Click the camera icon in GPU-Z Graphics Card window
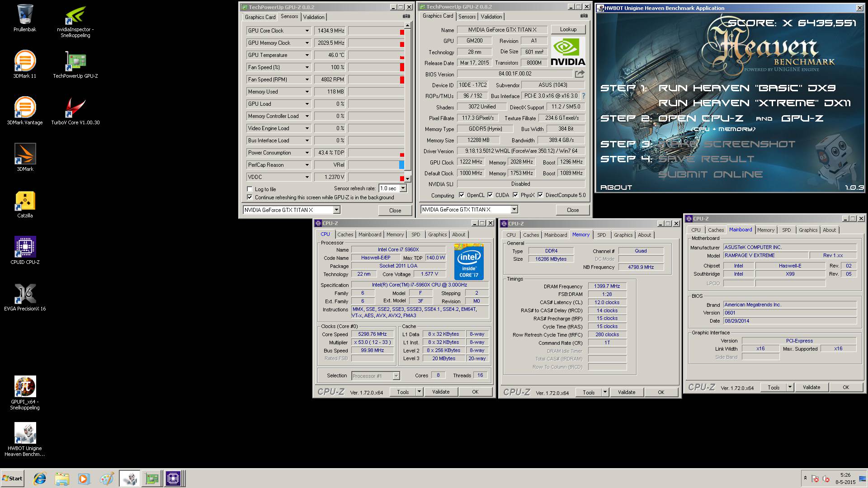This screenshot has width=868, height=488. [x=584, y=16]
